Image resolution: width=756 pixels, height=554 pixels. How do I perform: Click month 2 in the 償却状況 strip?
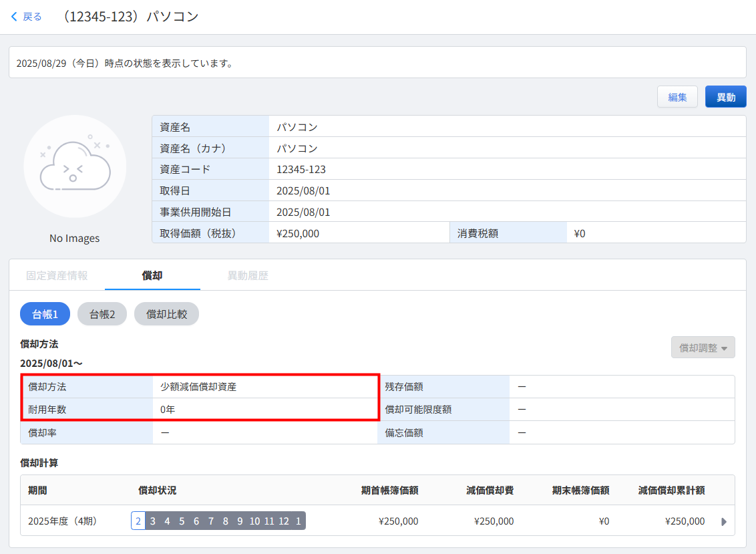click(x=138, y=521)
